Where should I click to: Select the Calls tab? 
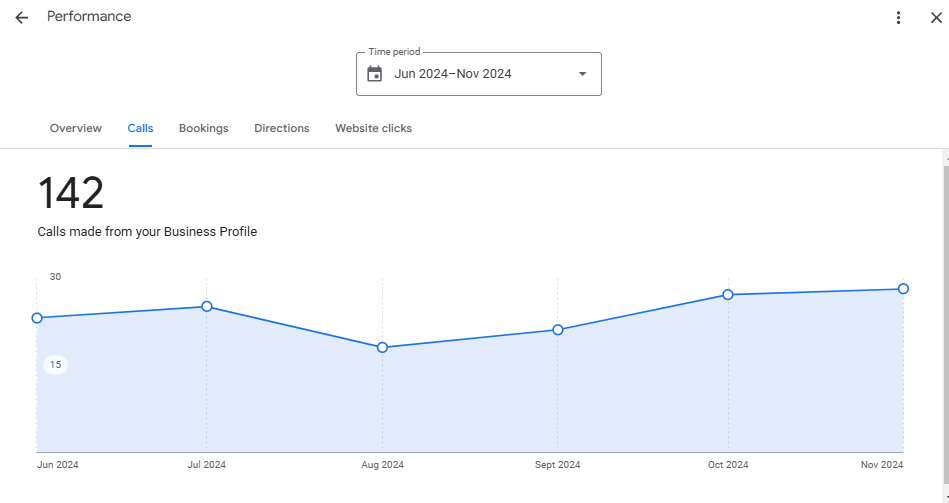click(140, 128)
